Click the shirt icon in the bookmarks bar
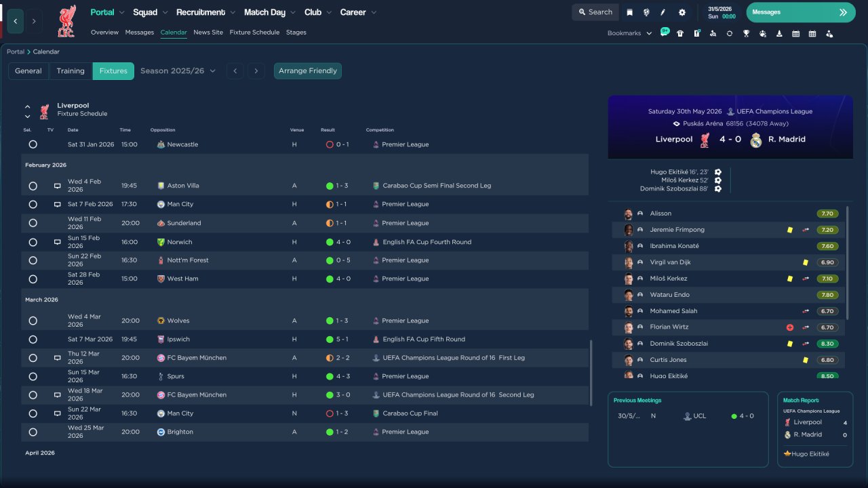This screenshot has width=868, height=488. [680, 33]
